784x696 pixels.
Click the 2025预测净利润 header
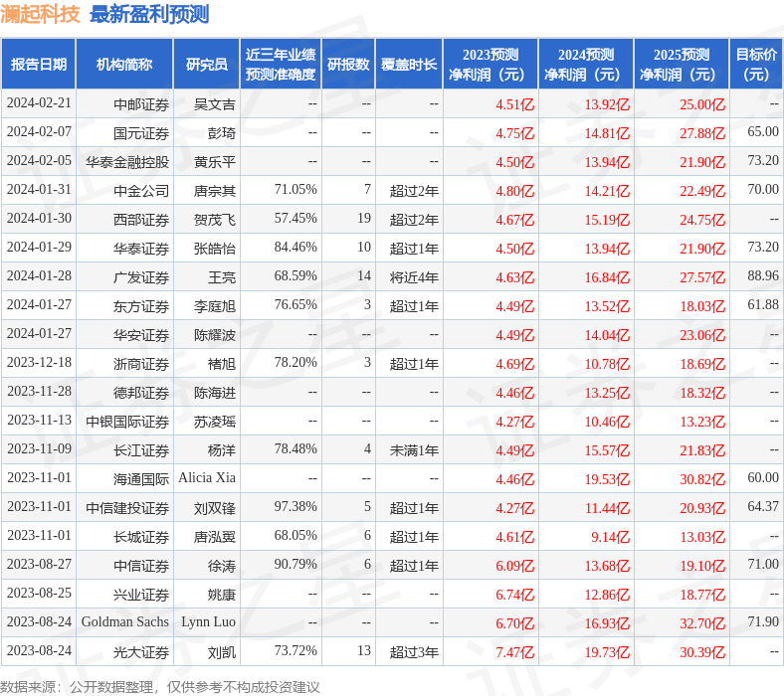(682, 65)
